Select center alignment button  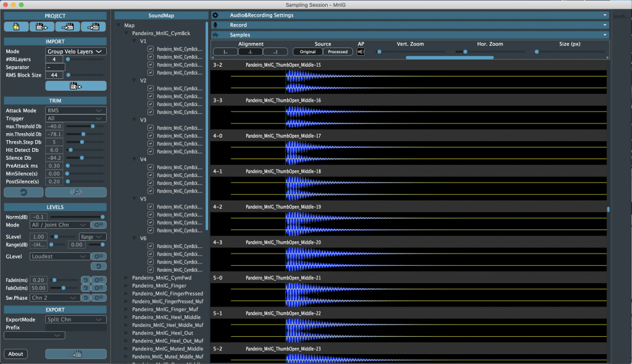tap(251, 52)
